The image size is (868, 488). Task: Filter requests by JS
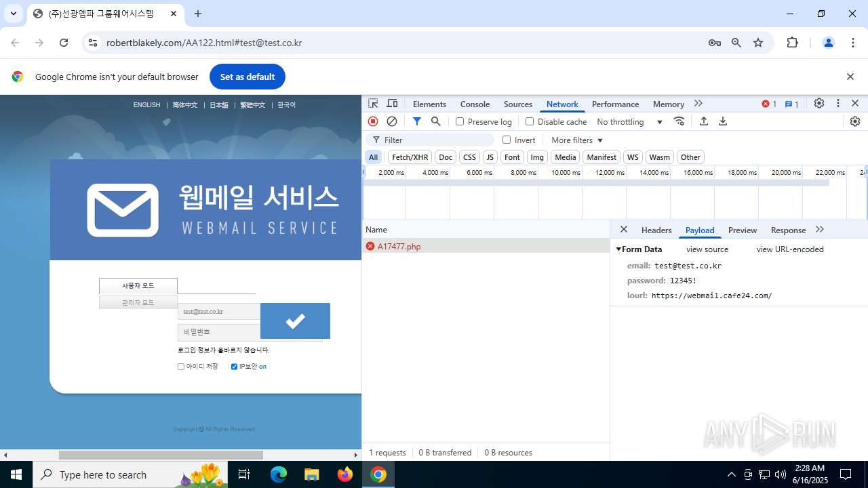point(490,157)
